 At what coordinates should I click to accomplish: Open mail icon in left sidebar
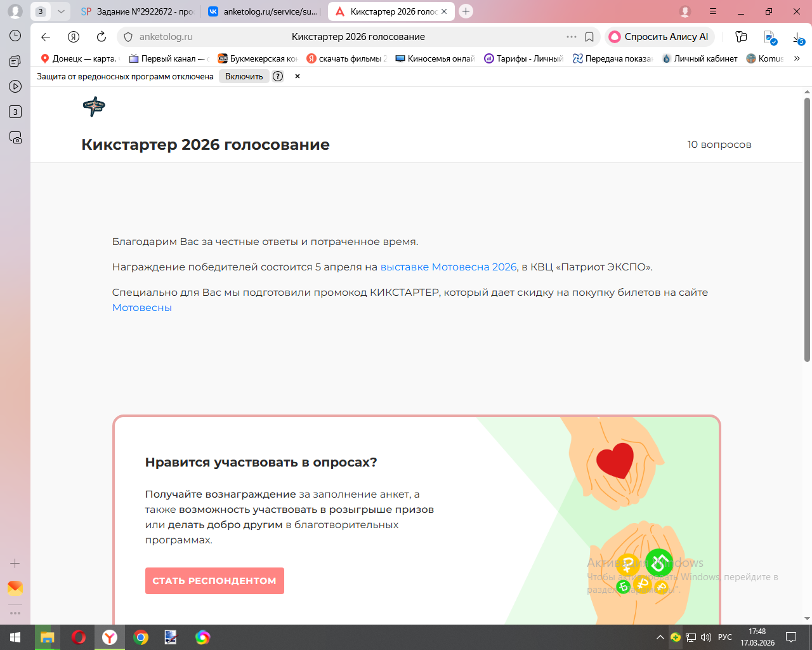pos(15,588)
